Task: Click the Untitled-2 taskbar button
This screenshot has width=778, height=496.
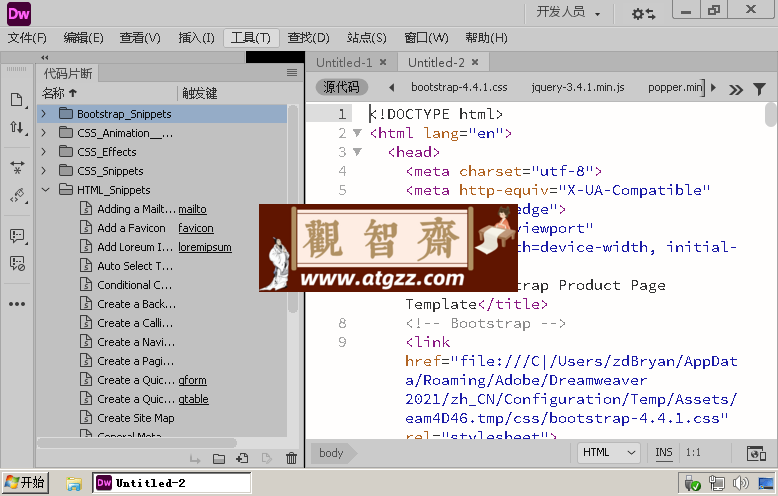Action: tap(172, 483)
